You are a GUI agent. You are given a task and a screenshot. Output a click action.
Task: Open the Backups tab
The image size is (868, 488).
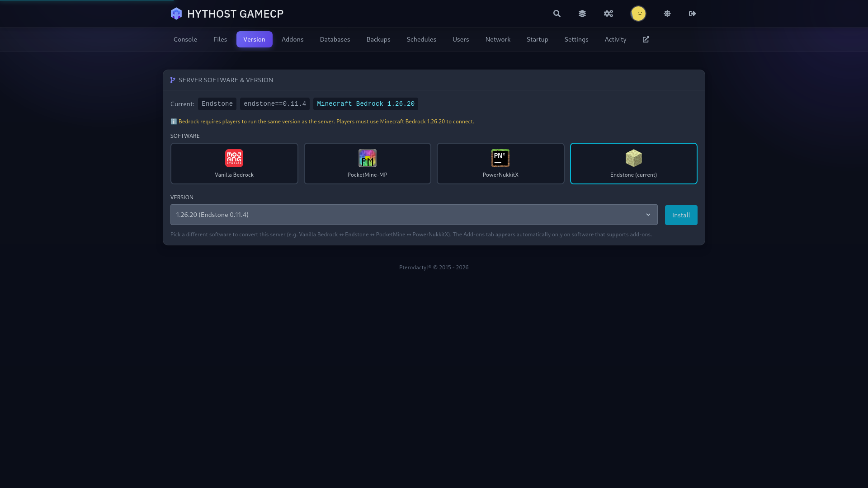click(x=378, y=39)
